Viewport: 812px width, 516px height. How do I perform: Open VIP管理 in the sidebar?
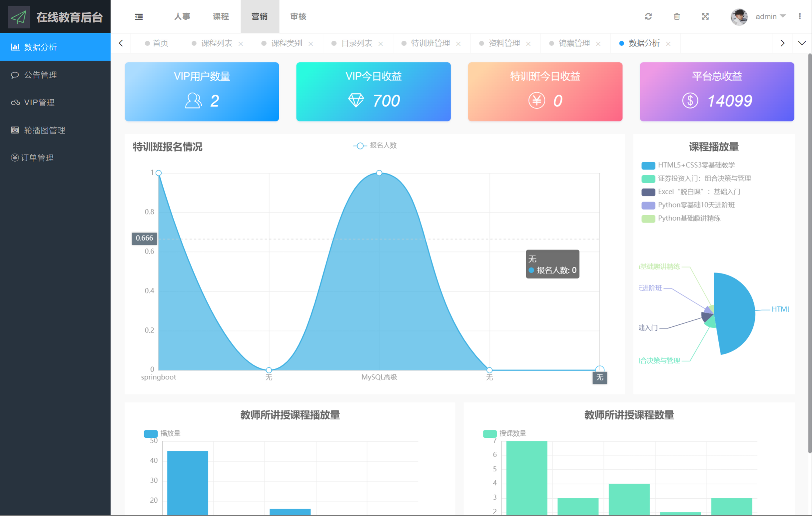click(x=39, y=103)
